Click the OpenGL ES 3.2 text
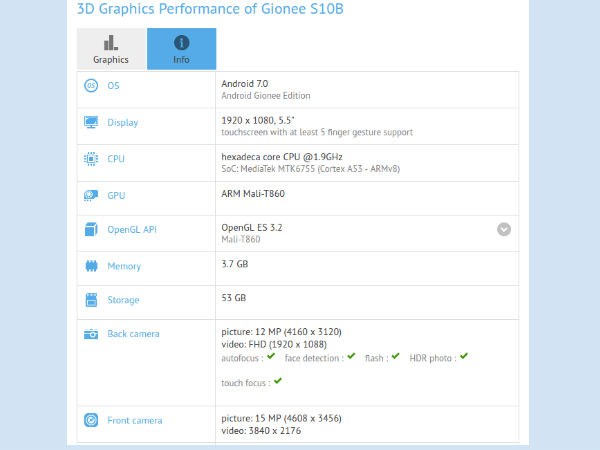600x450 pixels. 252,228
